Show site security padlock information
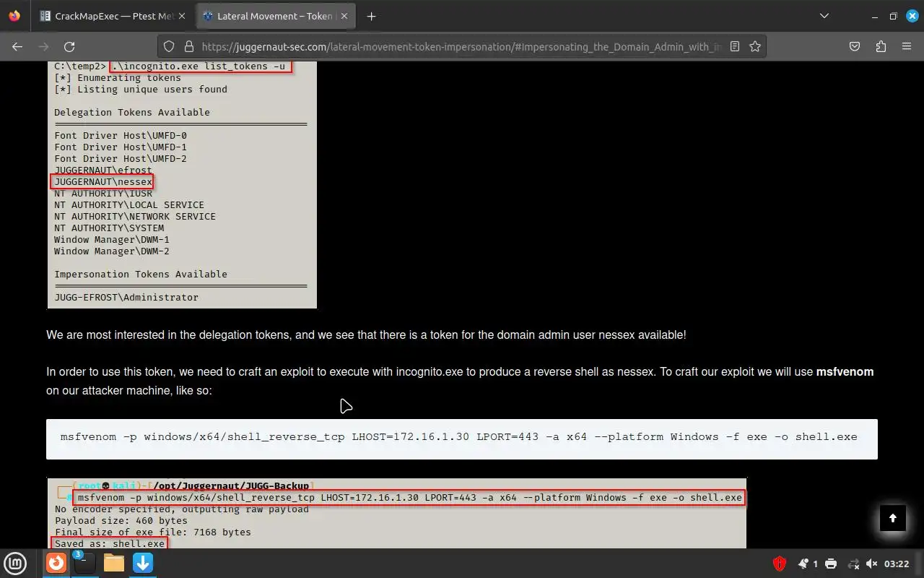924x578 pixels. click(188, 46)
